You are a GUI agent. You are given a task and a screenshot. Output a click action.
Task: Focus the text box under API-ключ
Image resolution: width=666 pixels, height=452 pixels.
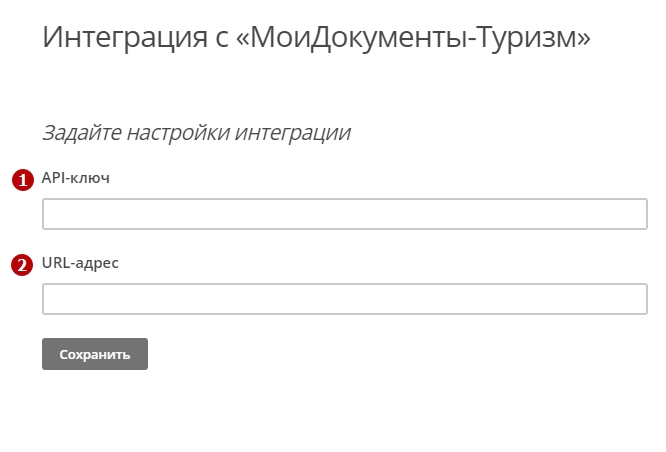pos(345,214)
